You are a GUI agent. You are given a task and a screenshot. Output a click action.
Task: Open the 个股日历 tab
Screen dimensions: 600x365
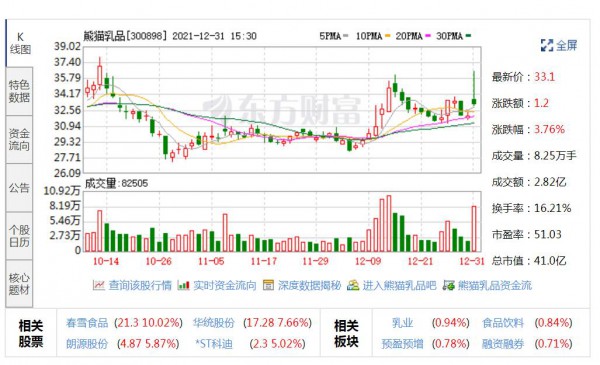click(19, 236)
